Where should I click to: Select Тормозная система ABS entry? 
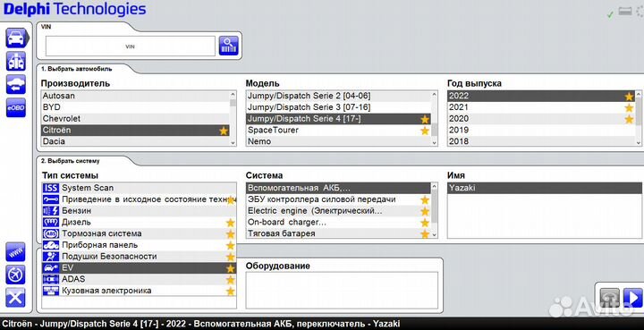(x=140, y=233)
